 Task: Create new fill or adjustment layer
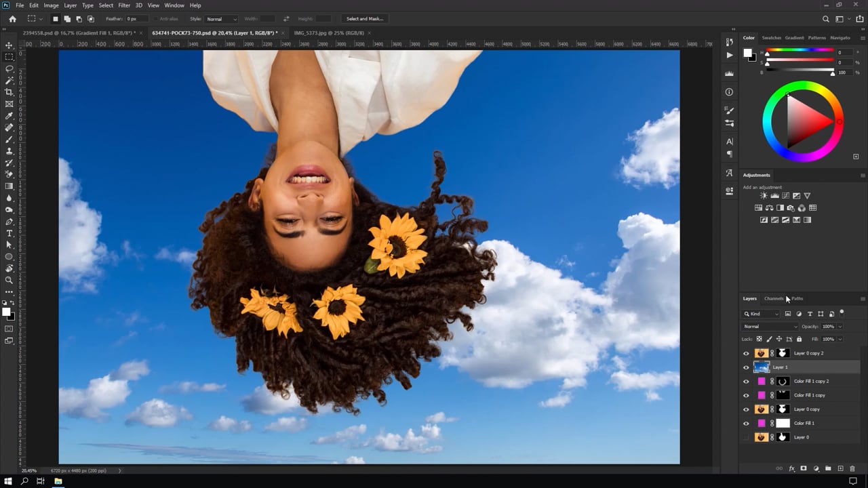pyautogui.click(x=816, y=468)
